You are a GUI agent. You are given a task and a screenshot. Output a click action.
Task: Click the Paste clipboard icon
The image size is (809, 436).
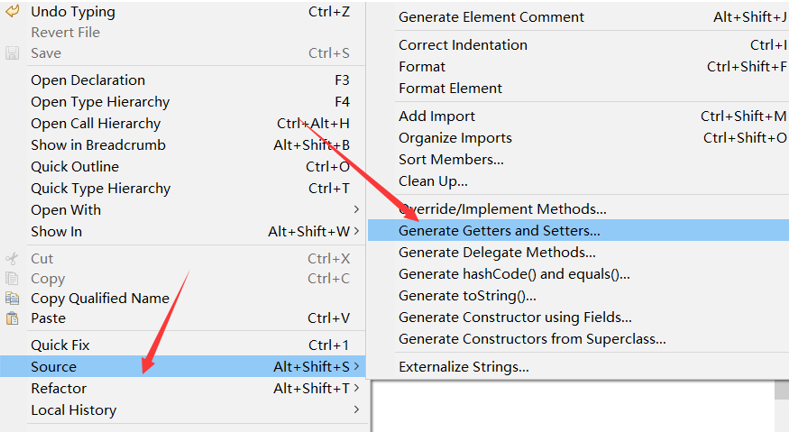click(x=12, y=318)
